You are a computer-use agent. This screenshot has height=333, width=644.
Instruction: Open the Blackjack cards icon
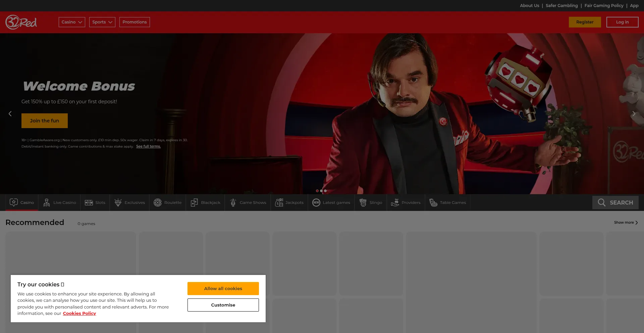point(194,203)
